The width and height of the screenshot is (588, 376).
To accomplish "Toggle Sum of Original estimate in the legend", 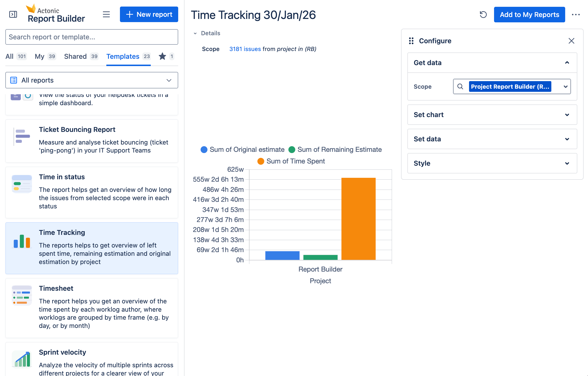I will 243,150.
